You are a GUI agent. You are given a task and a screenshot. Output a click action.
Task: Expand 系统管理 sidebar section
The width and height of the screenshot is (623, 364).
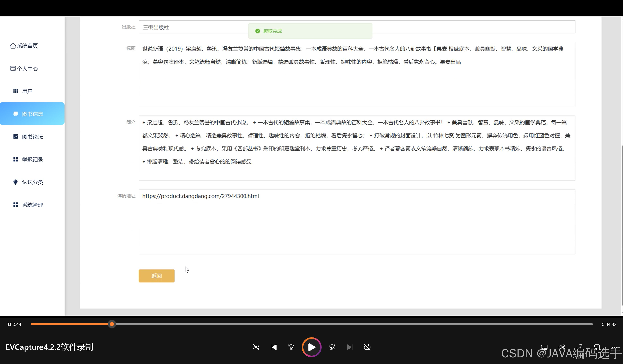click(32, 205)
